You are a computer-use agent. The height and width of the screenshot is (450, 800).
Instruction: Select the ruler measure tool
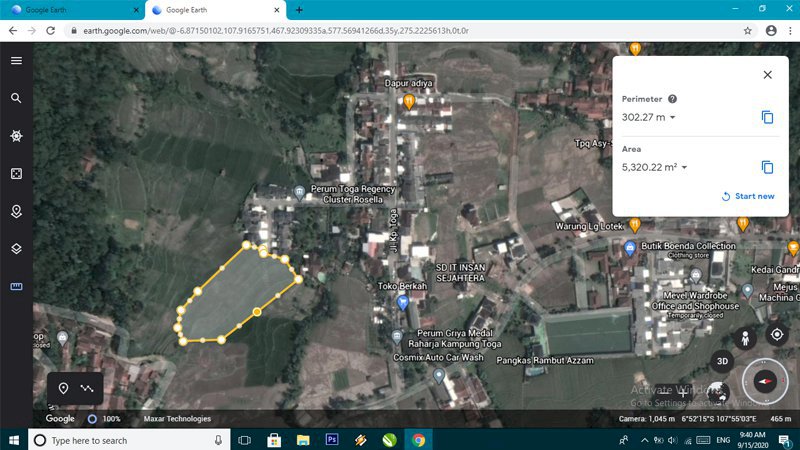(16, 286)
